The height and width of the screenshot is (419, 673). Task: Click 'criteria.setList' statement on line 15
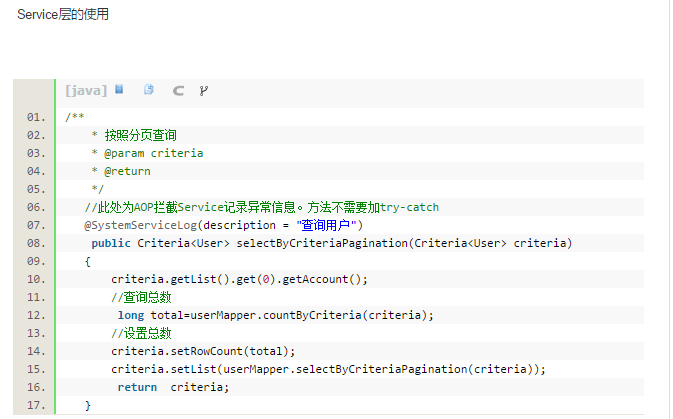click(x=328, y=370)
